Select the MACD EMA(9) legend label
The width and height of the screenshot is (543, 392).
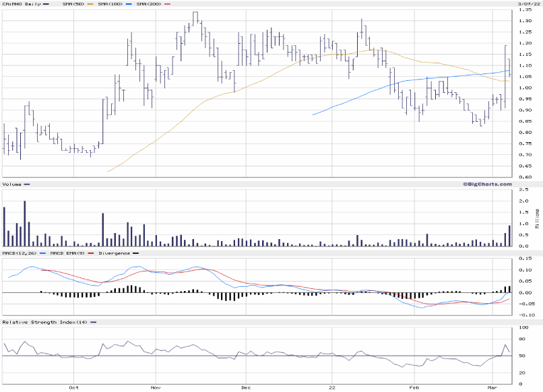69,253
